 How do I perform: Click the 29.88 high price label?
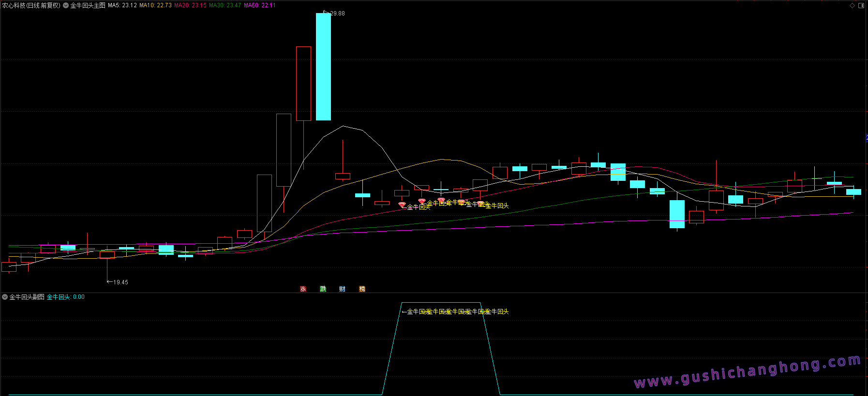(x=337, y=14)
